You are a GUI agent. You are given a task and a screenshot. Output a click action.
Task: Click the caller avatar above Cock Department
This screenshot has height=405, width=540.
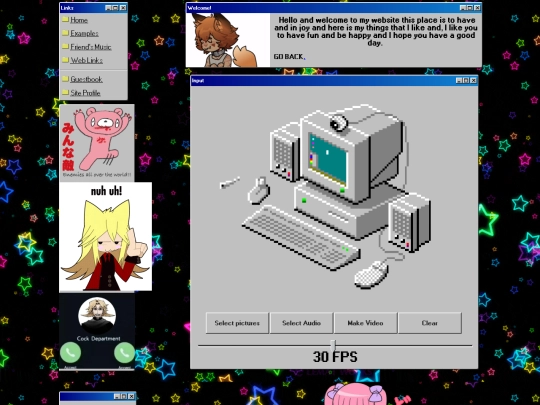point(97,316)
